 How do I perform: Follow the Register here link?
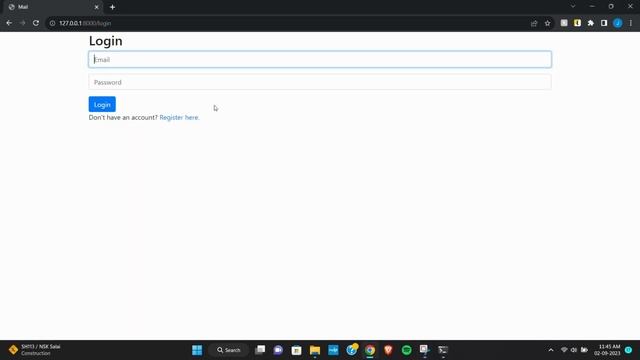point(179,118)
